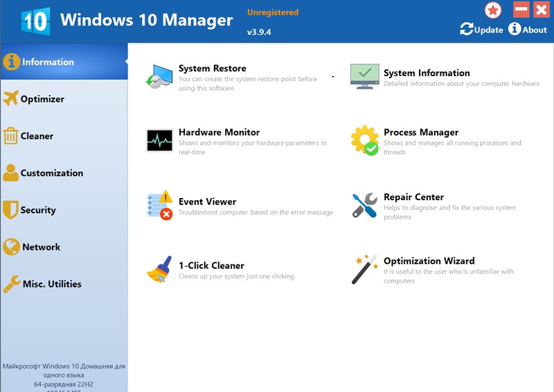Click 'Shows and manages all running processes' description
This screenshot has height=392, width=554.
tap(452, 148)
